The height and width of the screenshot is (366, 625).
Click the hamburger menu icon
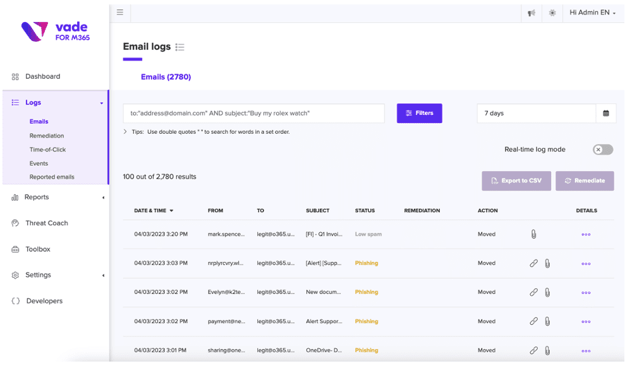[120, 12]
